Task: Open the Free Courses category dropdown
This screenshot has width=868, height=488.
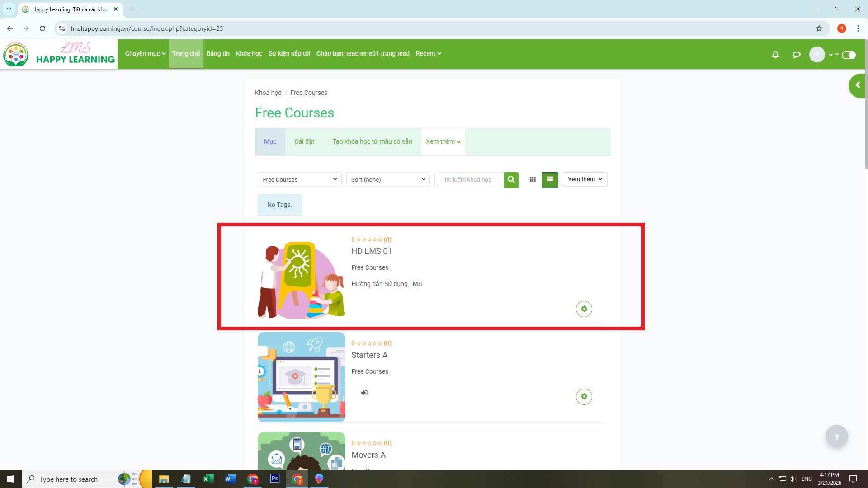Action: [299, 179]
